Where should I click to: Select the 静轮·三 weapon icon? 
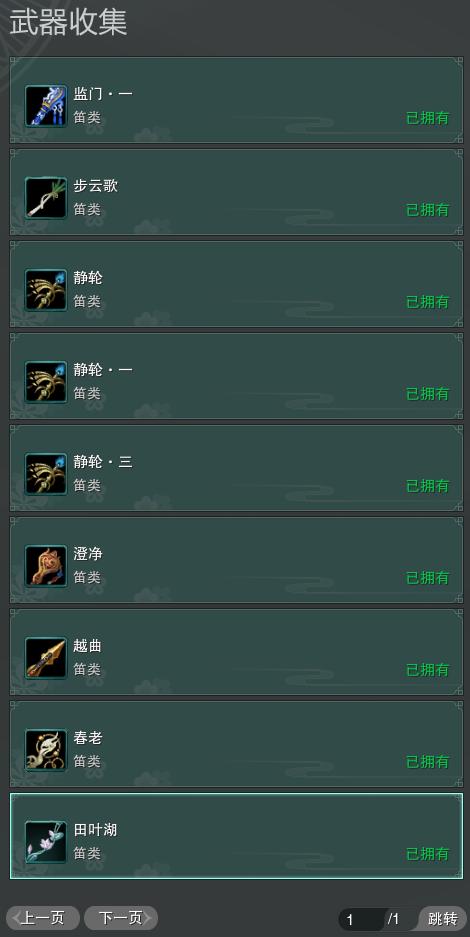46,474
